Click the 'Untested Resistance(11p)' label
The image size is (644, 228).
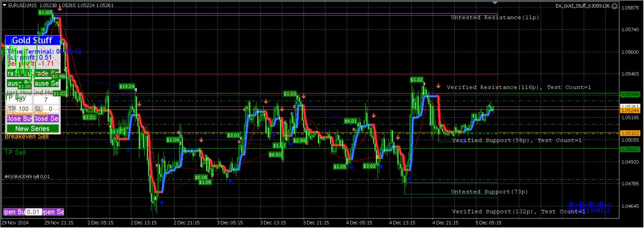(495, 17)
